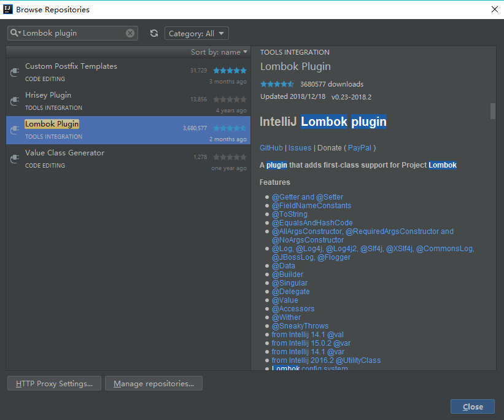Click the 13,856 download count
Image resolution: width=504 pixels, height=420 pixels.
point(198,99)
